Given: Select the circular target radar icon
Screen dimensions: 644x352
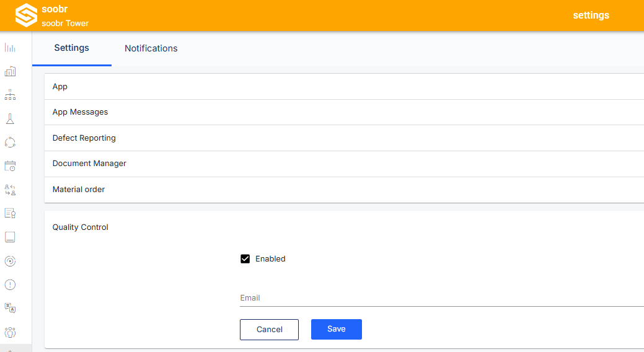Looking at the screenshot, I should pos(11,262).
